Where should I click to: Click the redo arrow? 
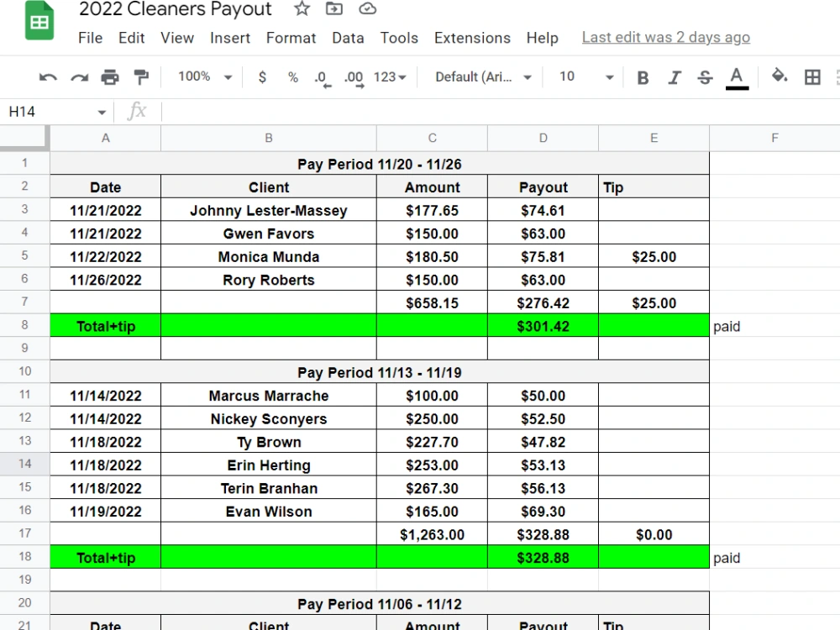pos(79,77)
